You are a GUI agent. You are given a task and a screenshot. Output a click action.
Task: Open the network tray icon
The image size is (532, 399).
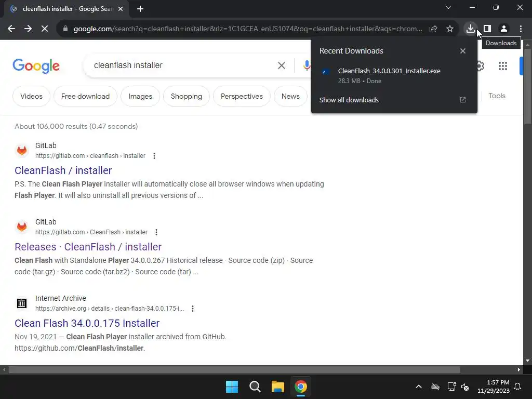451,387
